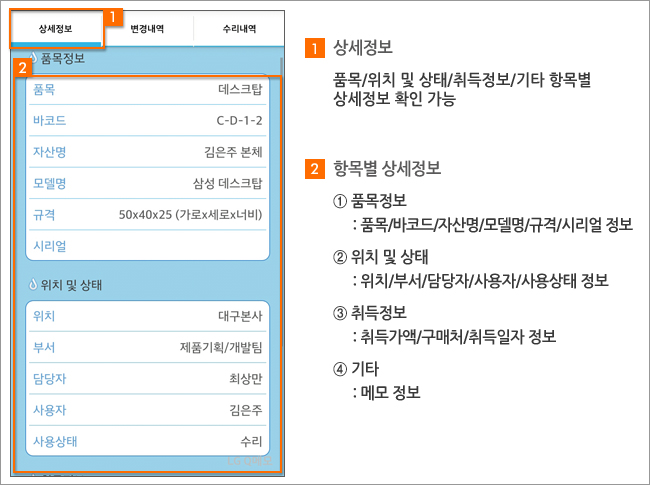Select the 담당자 row showing 최상만
This screenshot has width=650, height=485.
tap(147, 378)
